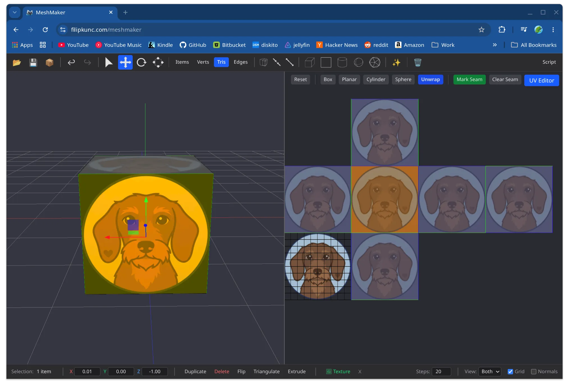This screenshot has height=392, width=569.
Task: Switch to Items selection mode
Action: [x=182, y=62]
